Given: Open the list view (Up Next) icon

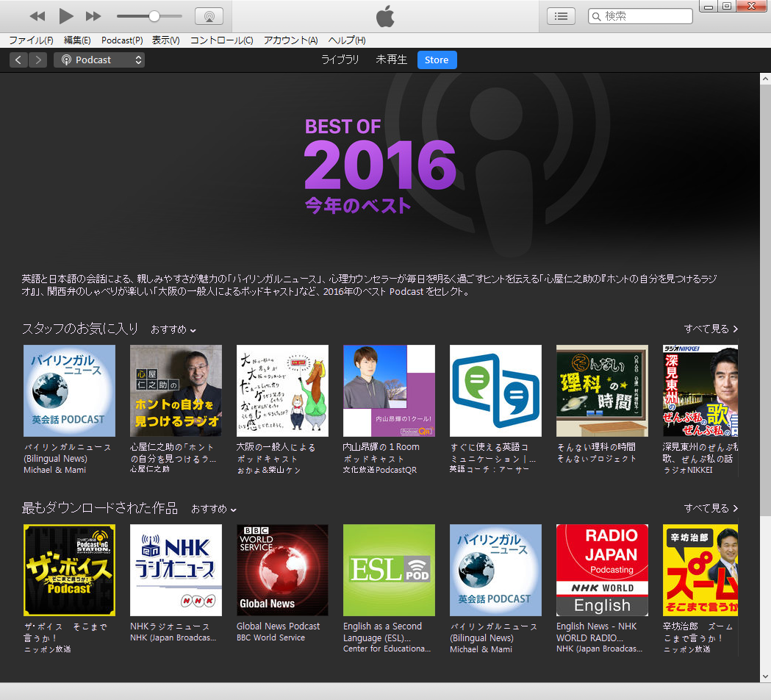Looking at the screenshot, I should pos(561,16).
